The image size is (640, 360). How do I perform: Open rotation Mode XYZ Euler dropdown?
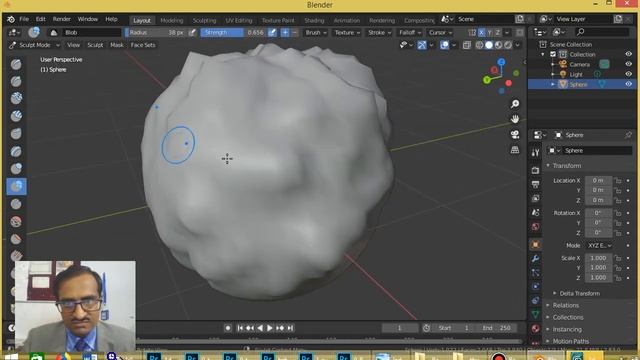coord(600,246)
